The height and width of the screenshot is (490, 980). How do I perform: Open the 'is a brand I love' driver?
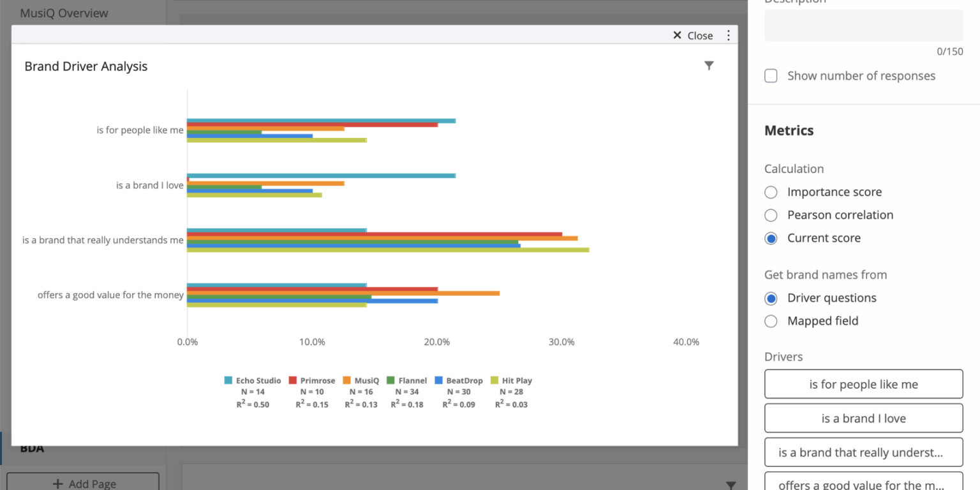[864, 419]
